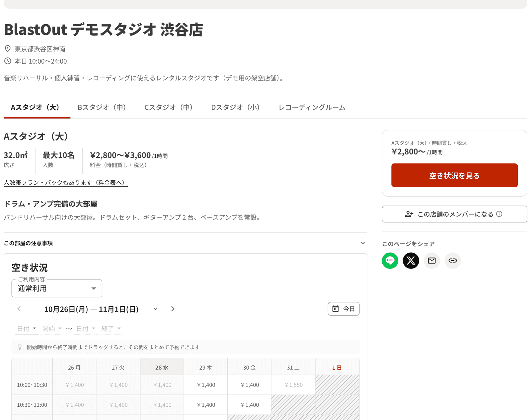Switch to レコーディングルーム tab
Viewport: 531px width, 420px height.
pyautogui.click(x=312, y=107)
